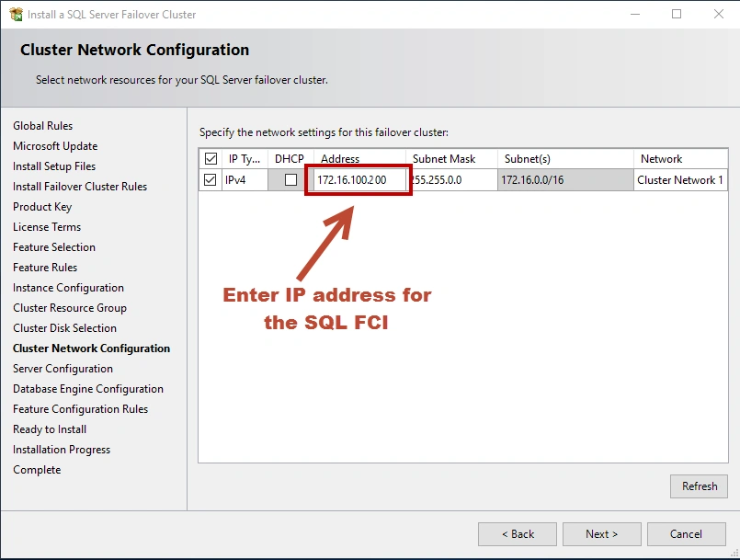This screenshot has height=560, width=740.
Task: Enable DHCP for the IPv4 network
Action: (x=290, y=180)
